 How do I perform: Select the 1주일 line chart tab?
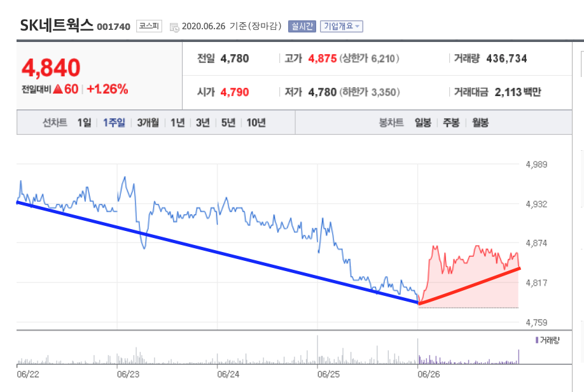pos(114,123)
